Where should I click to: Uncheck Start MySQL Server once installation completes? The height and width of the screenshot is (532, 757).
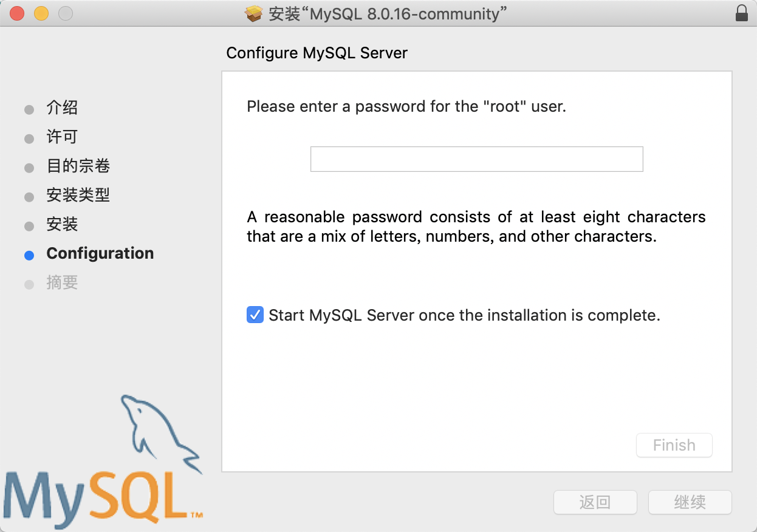(255, 315)
